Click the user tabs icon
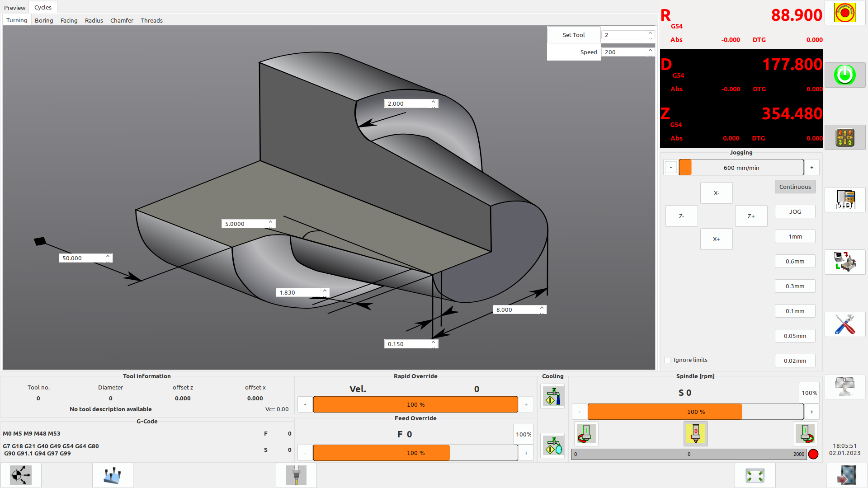The width and height of the screenshot is (868, 488). [x=845, y=387]
